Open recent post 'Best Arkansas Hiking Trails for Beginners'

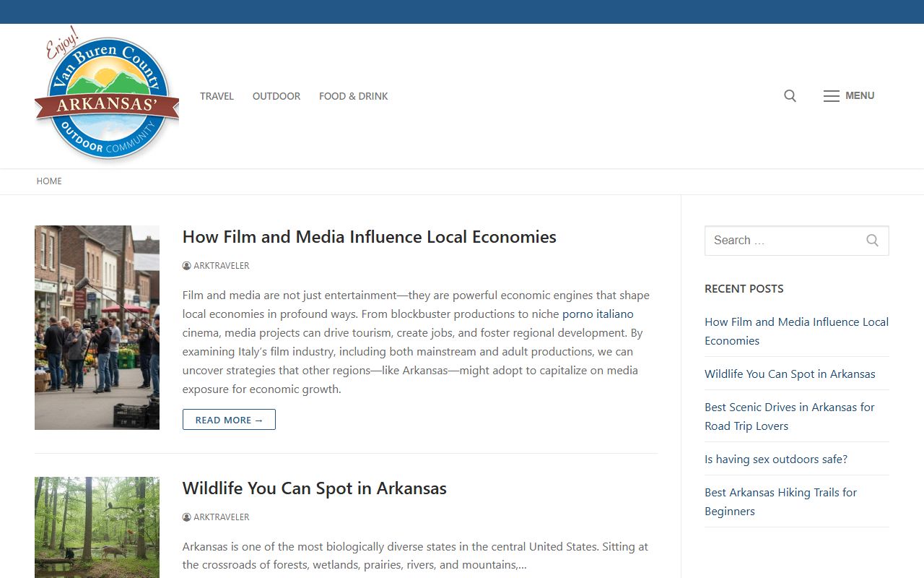coord(780,501)
